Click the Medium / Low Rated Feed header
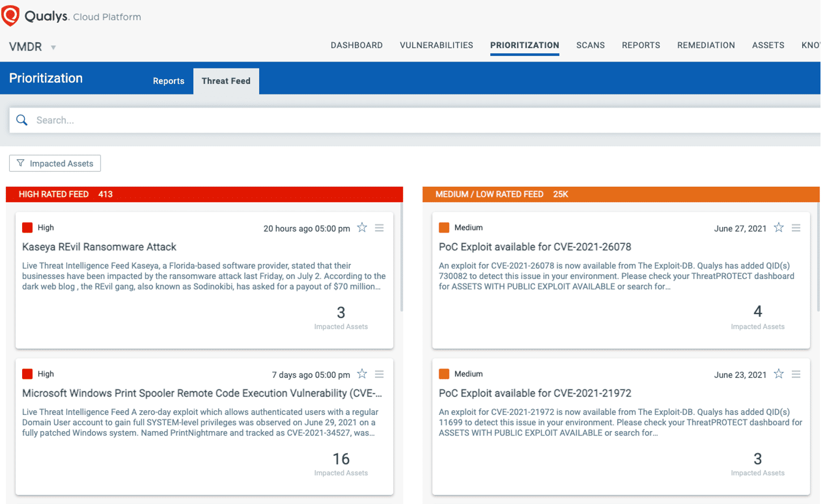Screen dimensions: 821x504 (621, 194)
